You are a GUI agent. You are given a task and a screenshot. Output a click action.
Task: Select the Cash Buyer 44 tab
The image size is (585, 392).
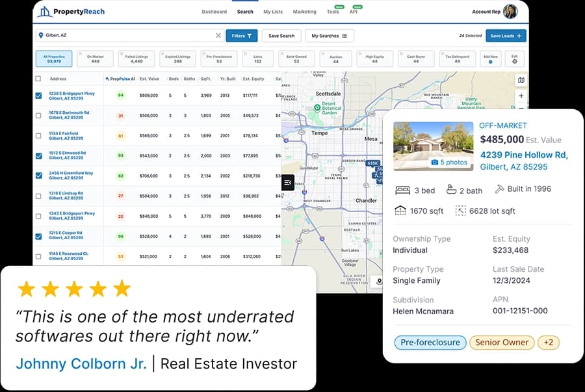[x=416, y=59]
